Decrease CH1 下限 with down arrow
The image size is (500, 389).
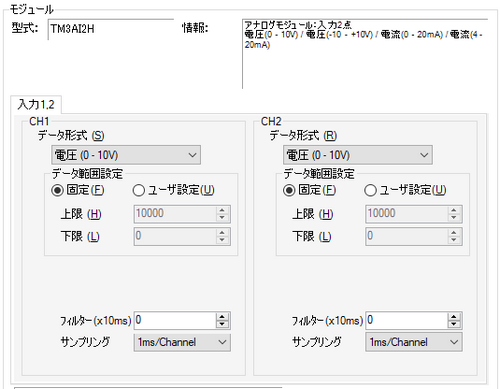click(222, 240)
